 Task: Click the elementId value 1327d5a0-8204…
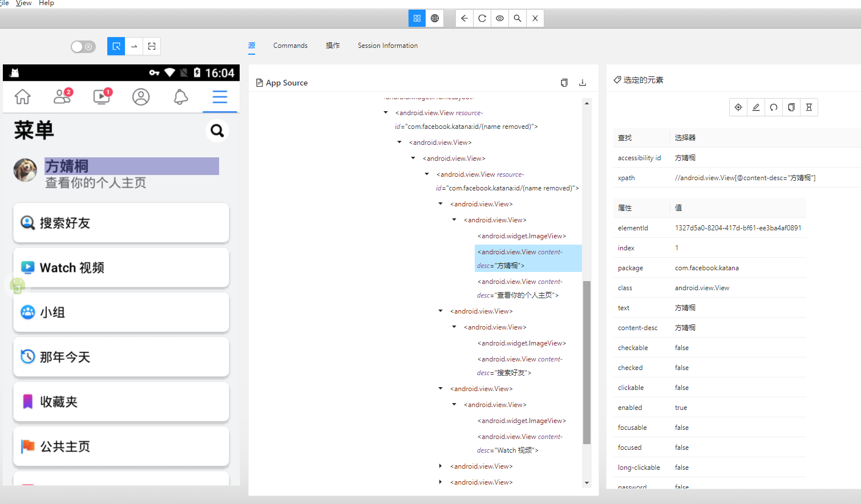click(x=738, y=228)
